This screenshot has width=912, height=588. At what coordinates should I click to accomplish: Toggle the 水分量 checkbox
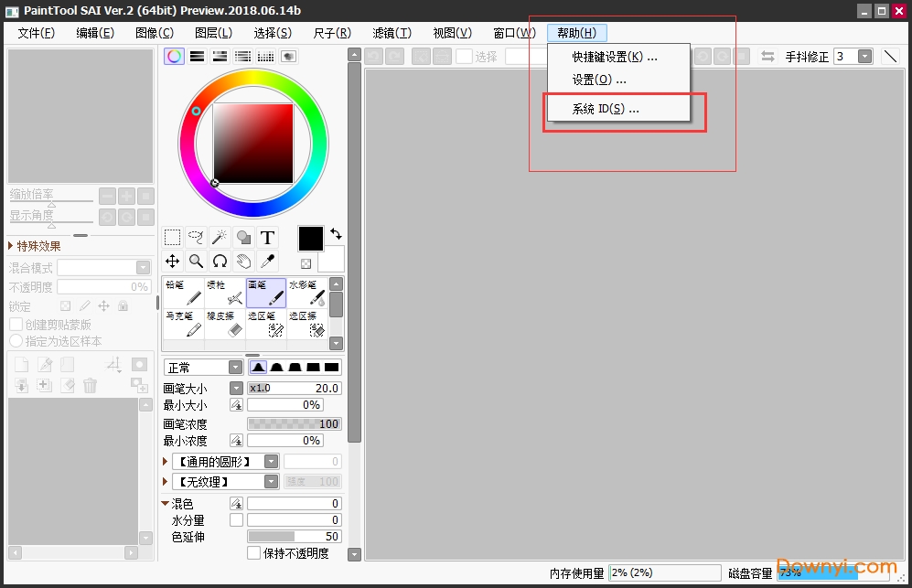coord(236,520)
